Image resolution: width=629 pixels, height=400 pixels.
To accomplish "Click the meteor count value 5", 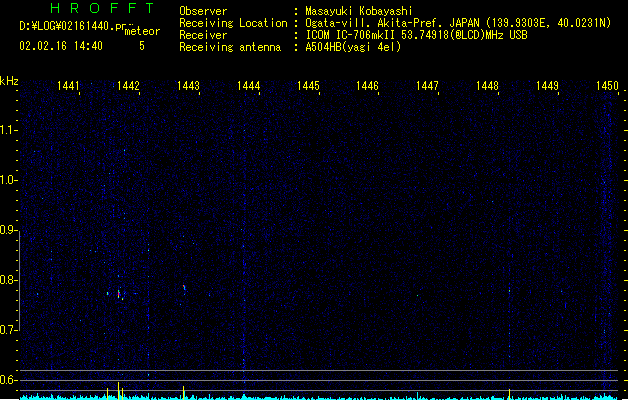I will point(142,46).
